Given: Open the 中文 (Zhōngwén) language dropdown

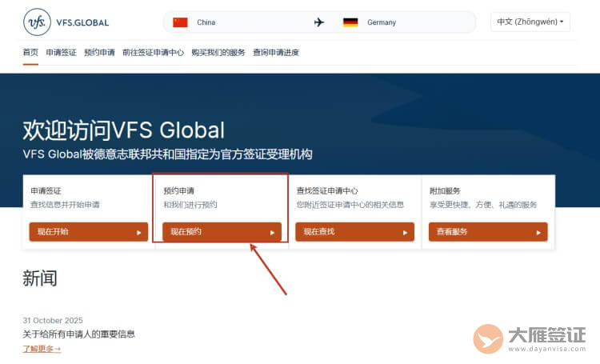Looking at the screenshot, I should (530, 22).
